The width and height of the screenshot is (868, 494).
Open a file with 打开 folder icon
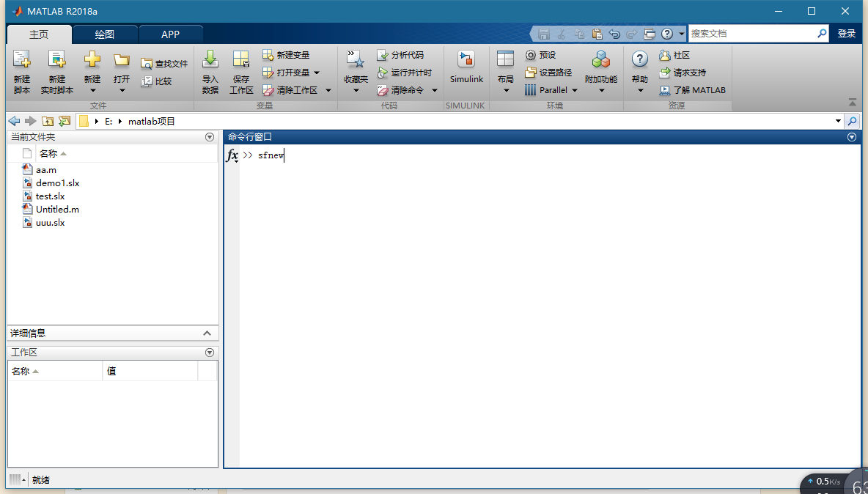(x=122, y=72)
